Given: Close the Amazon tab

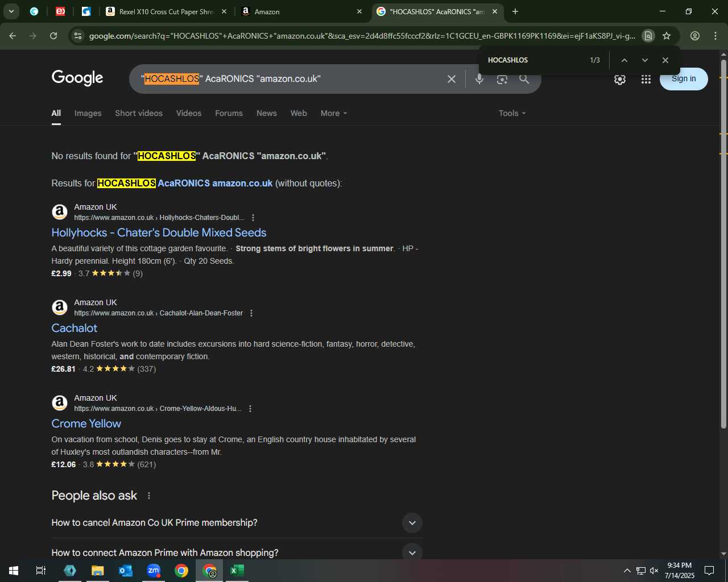Looking at the screenshot, I should click(359, 11).
